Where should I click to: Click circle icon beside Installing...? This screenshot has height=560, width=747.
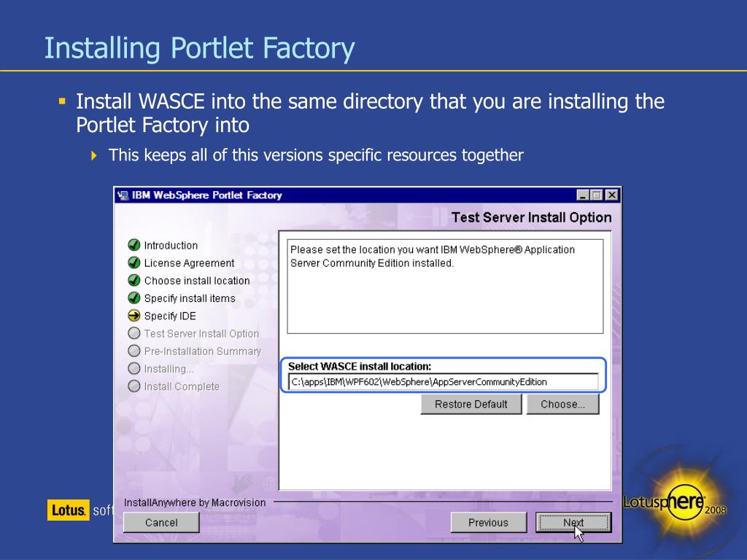coord(134,368)
